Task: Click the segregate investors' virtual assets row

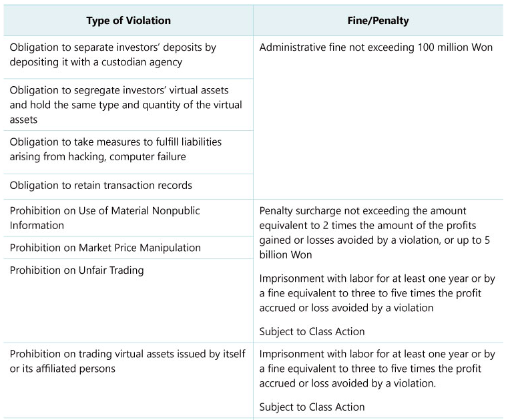Action: coord(125,105)
